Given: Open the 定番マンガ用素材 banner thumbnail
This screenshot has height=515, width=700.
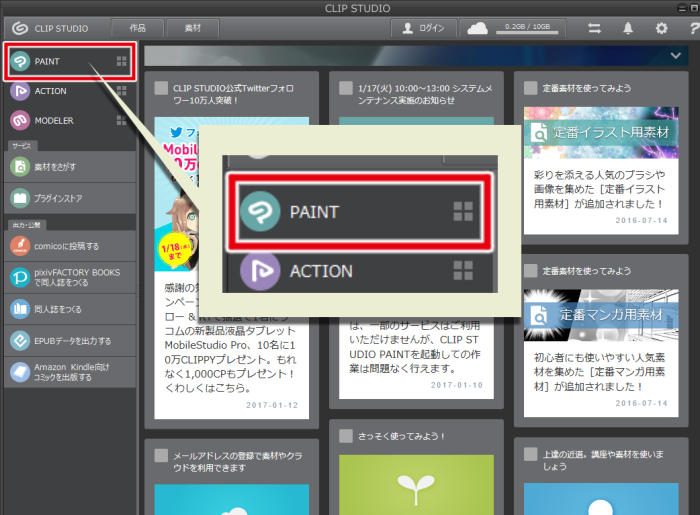Looking at the screenshot, I should point(601,315).
